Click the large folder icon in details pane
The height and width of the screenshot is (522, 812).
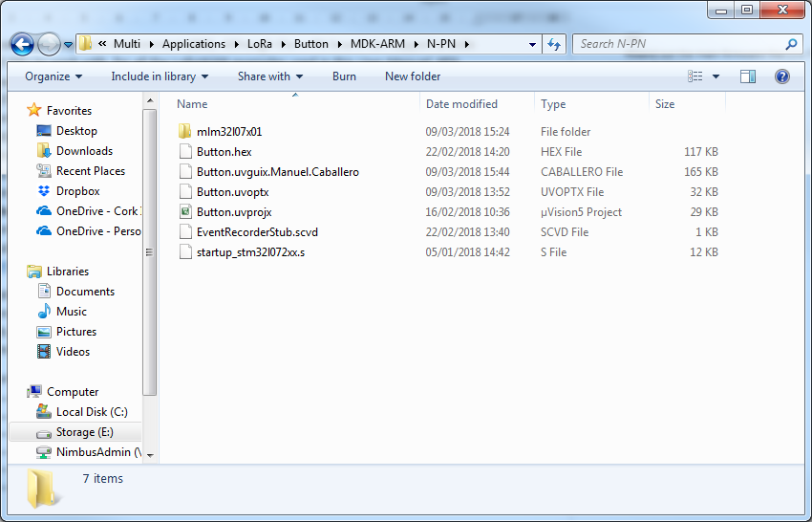point(43,488)
